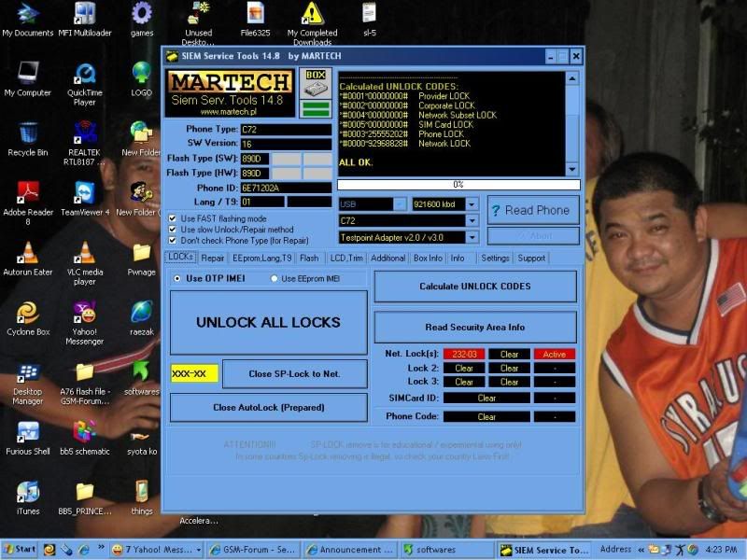Viewport: 747px width, 560px height.
Task: Open the C72 phone model dropdown
Action: click(472, 221)
